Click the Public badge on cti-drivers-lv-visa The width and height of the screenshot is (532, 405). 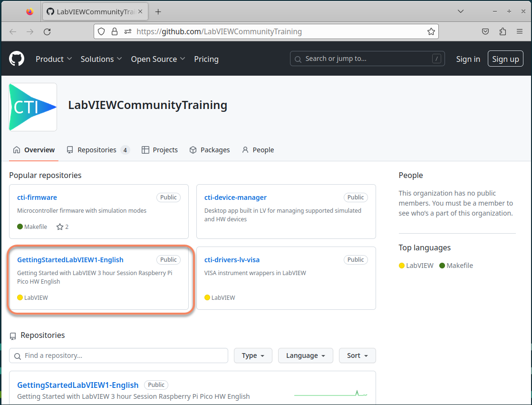click(x=356, y=259)
